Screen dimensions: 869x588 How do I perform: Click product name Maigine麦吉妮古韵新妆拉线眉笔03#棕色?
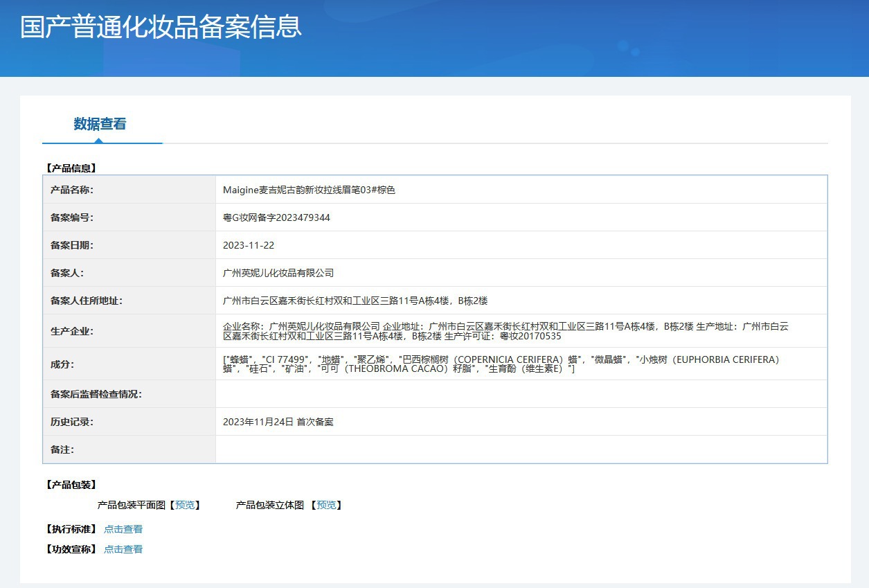tap(309, 190)
